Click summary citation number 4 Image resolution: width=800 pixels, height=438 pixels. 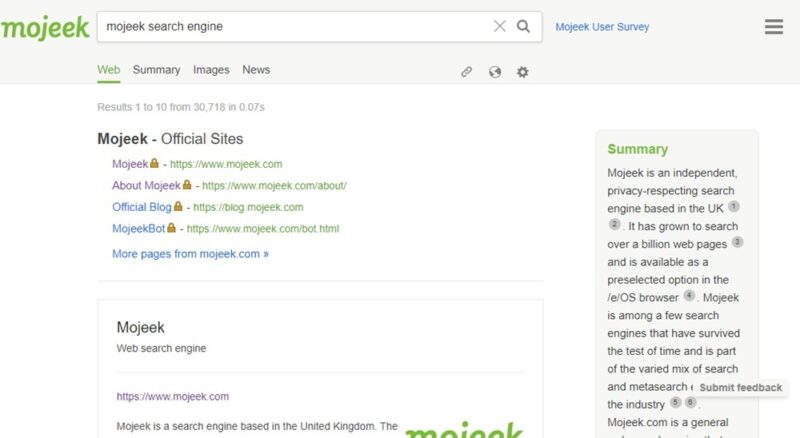(x=689, y=295)
